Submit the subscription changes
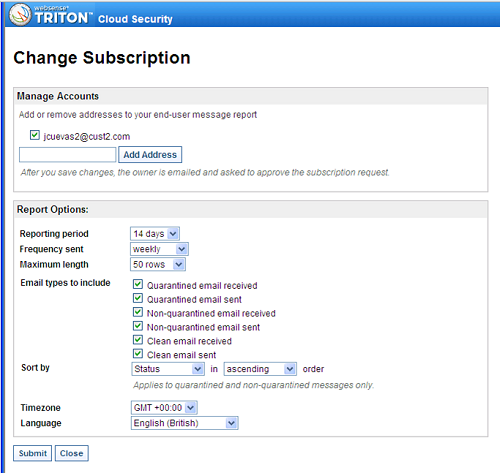This screenshot has height=473, width=500. tap(33, 453)
